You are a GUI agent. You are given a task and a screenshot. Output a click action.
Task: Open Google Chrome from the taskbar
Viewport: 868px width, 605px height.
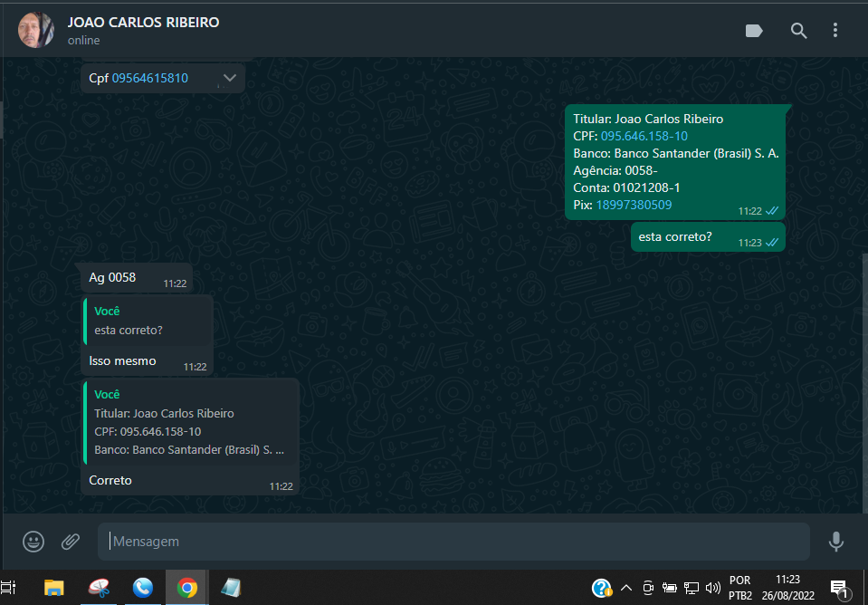tap(187, 588)
